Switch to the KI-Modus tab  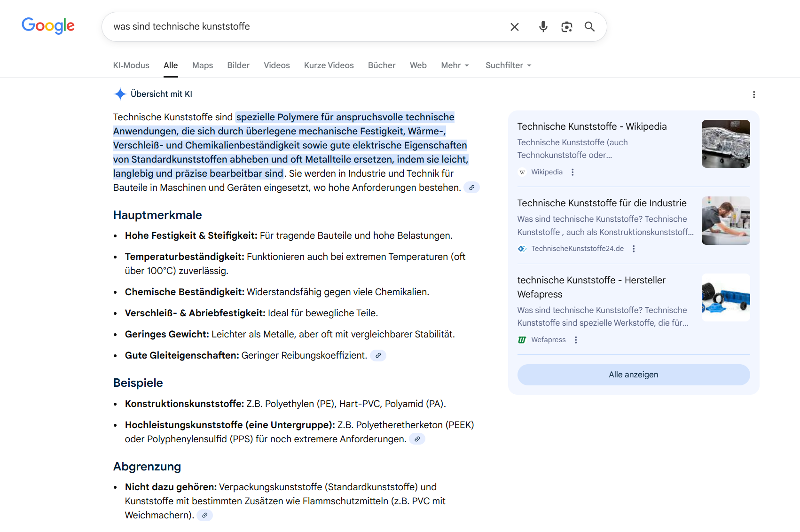[x=131, y=65]
